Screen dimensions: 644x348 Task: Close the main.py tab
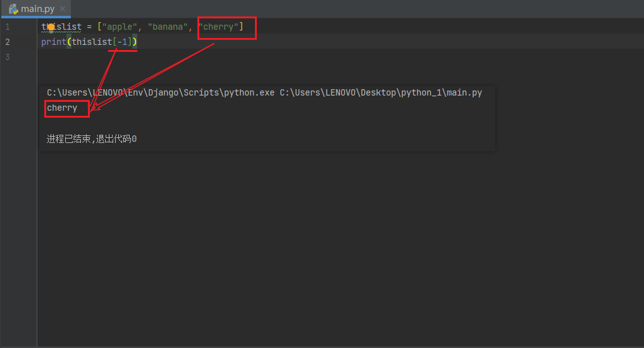pos(63,9)
